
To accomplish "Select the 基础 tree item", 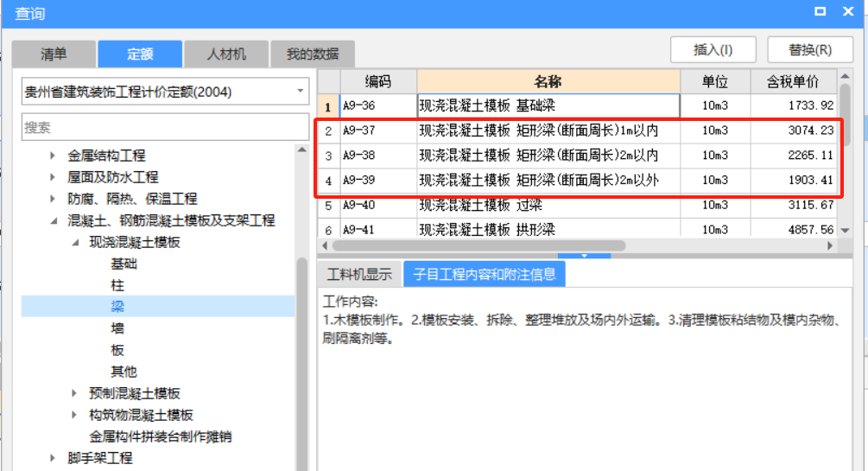I will pos(124,264).
